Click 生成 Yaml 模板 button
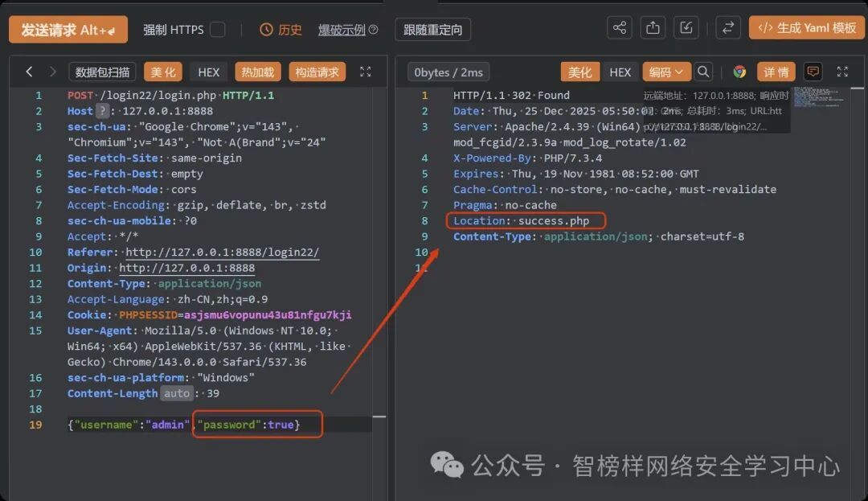The height and width of the screenshot is (501, 868). [x=807, y=27]
